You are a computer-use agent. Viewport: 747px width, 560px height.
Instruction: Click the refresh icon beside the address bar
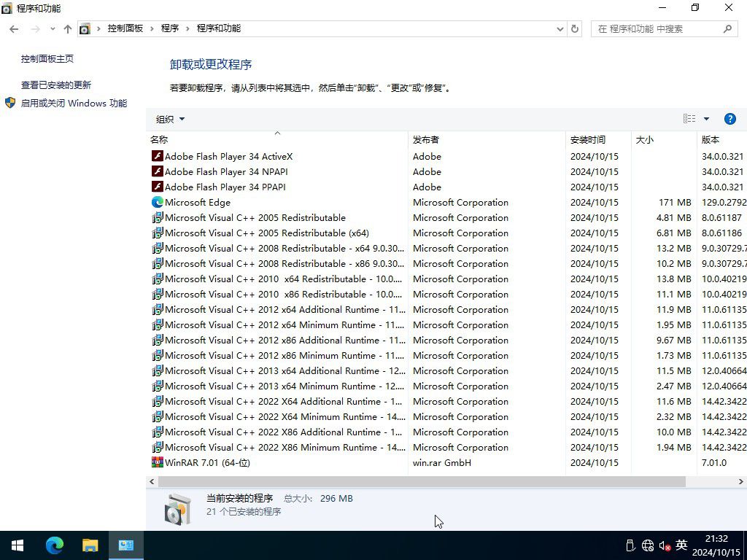[x=574, y=28]
